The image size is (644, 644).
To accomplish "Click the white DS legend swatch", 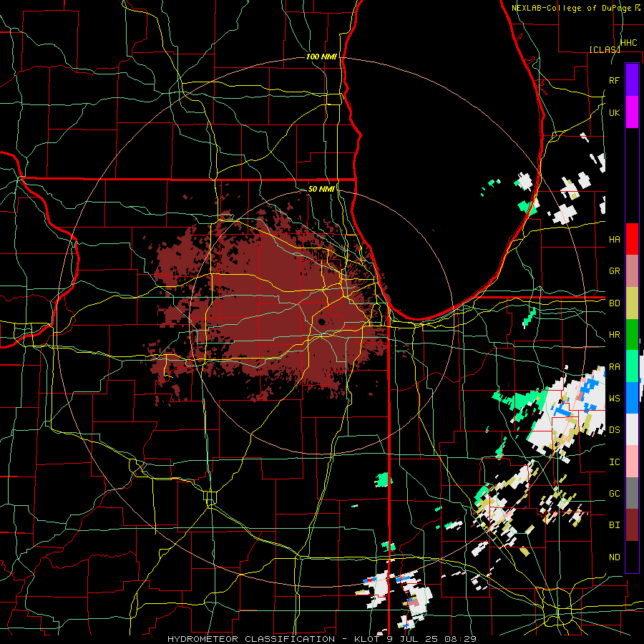I will [632, 429].
